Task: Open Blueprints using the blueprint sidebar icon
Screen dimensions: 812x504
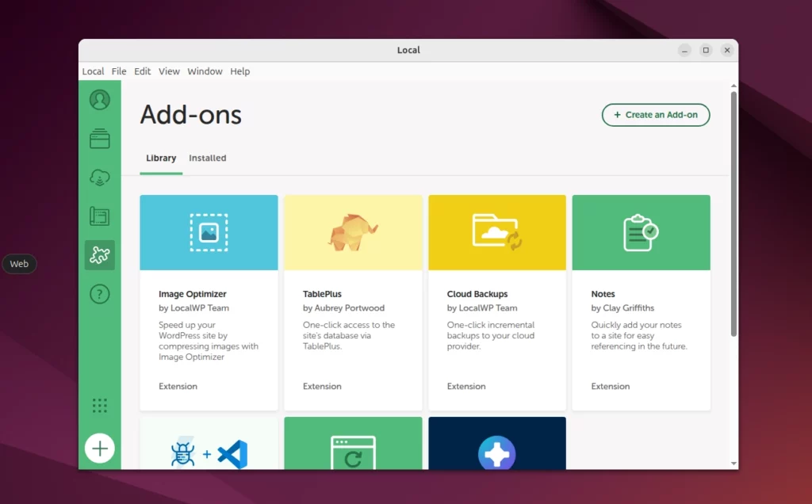Action: coord(99,216)
